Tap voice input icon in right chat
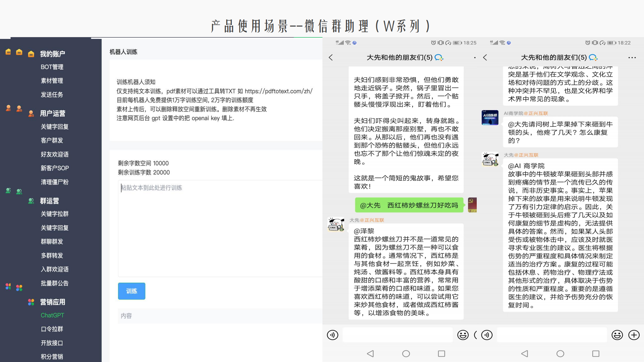Screen dimensions: 644x362 point(487,335)
